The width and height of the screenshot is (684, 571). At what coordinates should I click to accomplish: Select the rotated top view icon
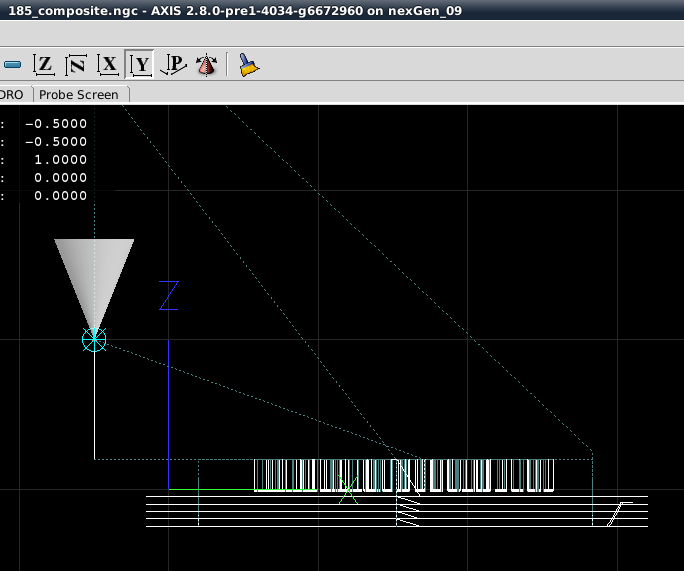tap(76, 65)
